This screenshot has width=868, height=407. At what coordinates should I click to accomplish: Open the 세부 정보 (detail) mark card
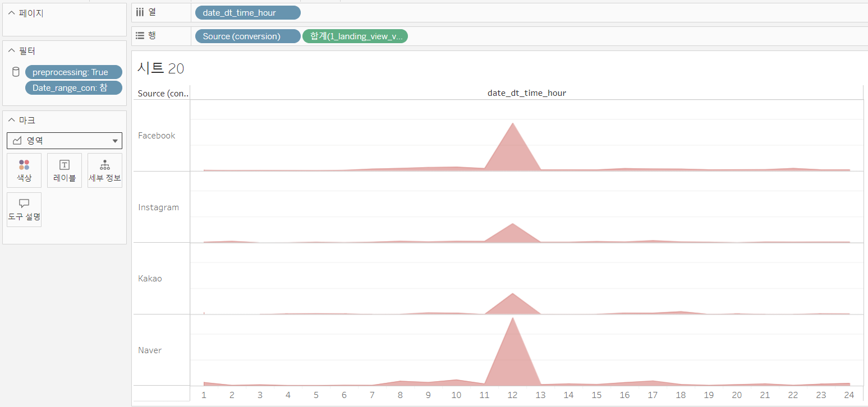click(105, 170)
